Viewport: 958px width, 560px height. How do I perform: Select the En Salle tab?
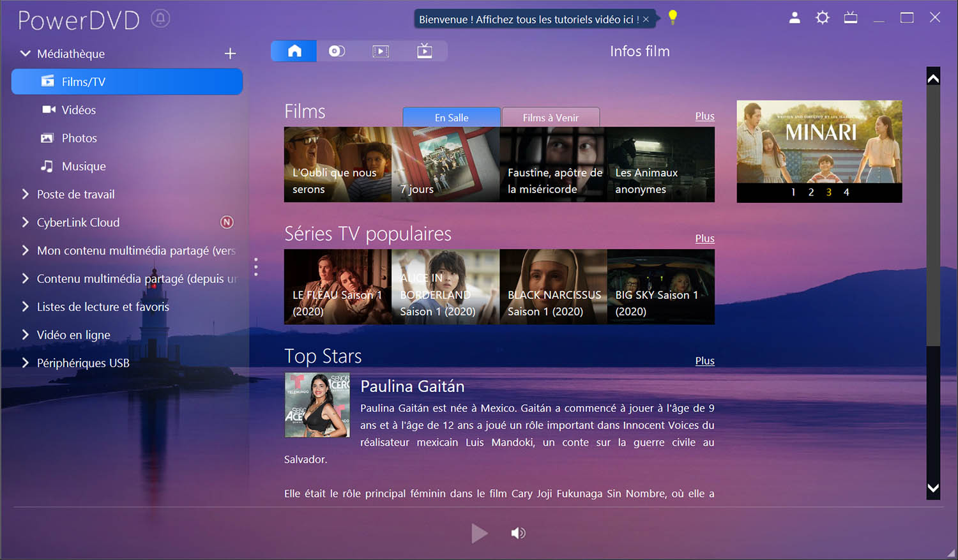click(x=452, y=117)
